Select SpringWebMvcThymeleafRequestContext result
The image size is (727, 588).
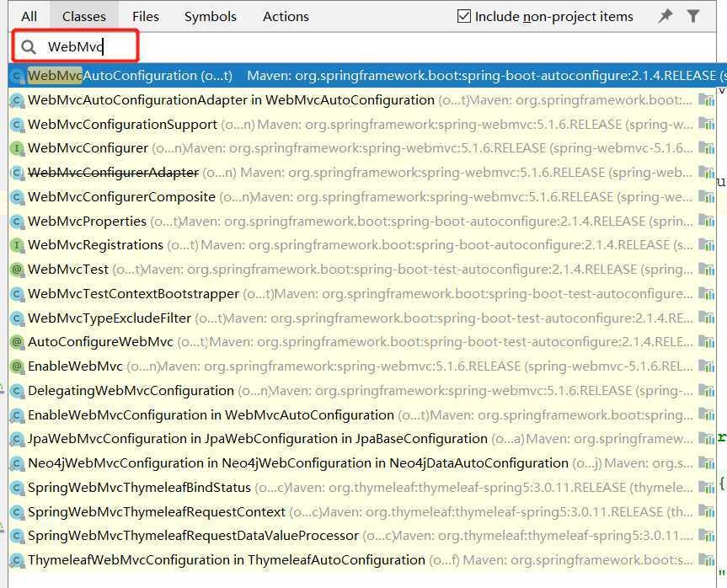(x=362, y=512)
